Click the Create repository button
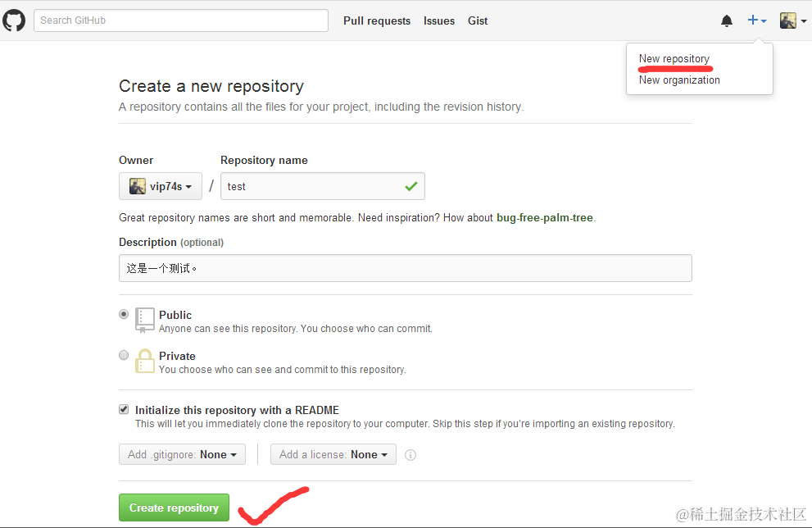Viewport: 812px width, 528px height. click(x=174, y=508)
